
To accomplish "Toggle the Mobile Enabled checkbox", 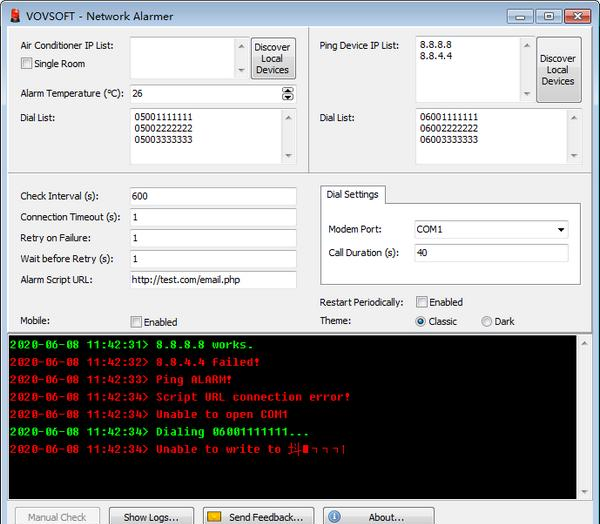I will click(136, 322).
